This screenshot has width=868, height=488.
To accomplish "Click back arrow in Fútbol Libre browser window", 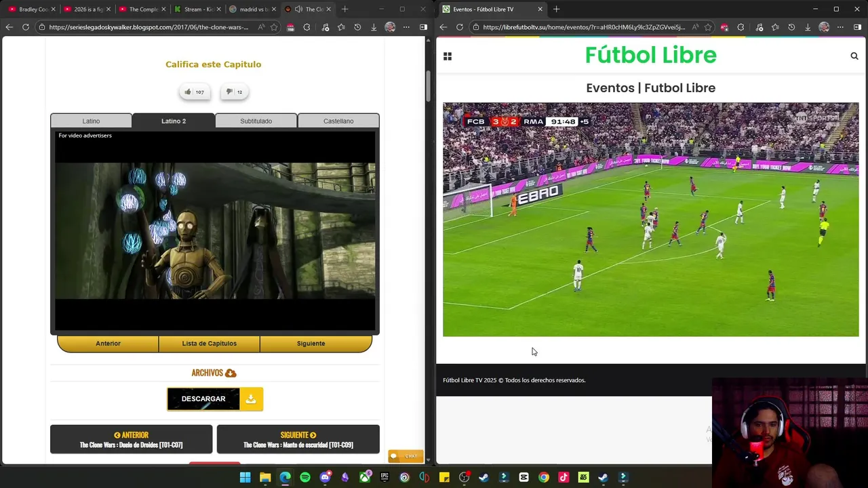I will pos(443,27).
